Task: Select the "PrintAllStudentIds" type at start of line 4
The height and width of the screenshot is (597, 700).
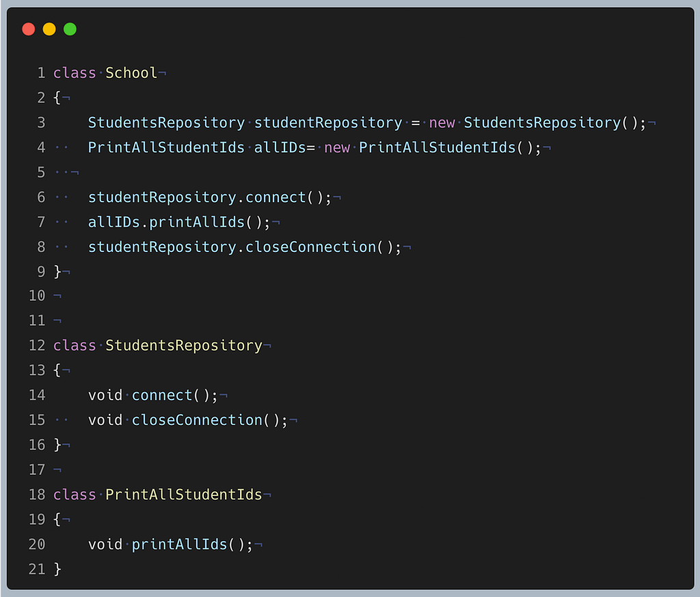Action: tap(166, 148)
